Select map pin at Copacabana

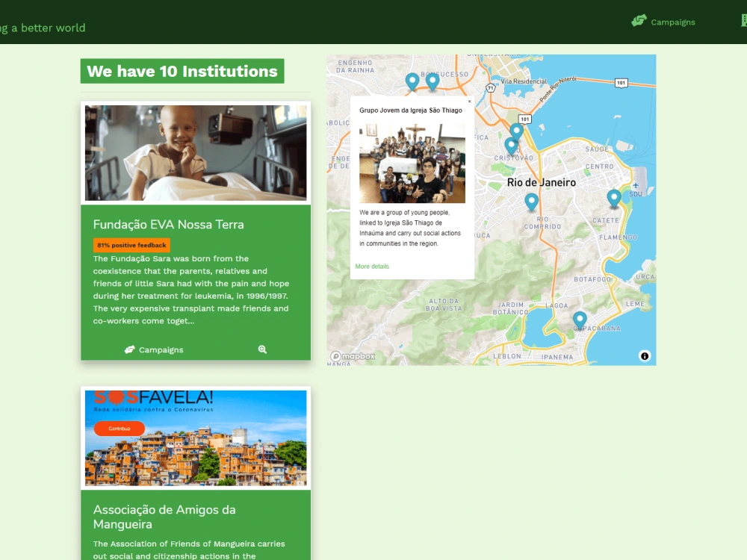click(580, 320)
